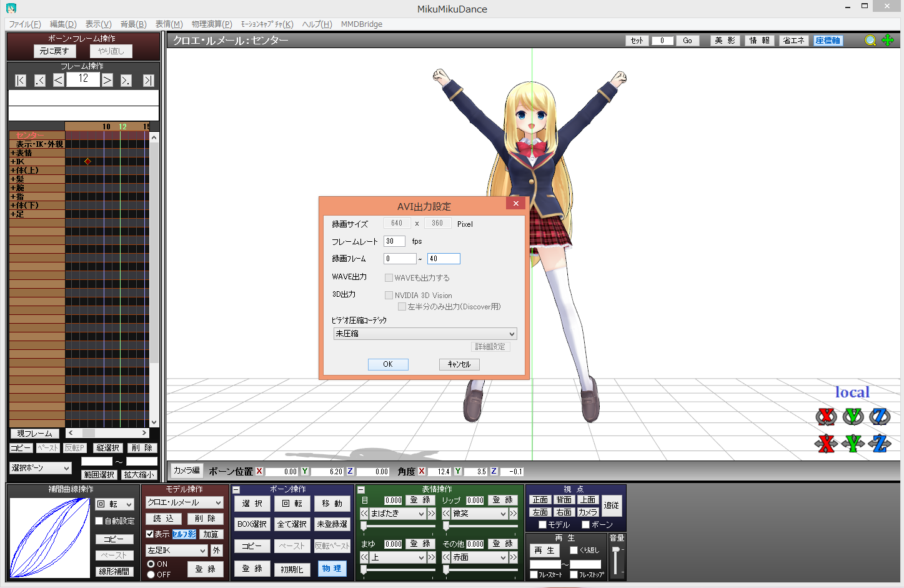Open the ファイル(F) menu

[25, 24]
